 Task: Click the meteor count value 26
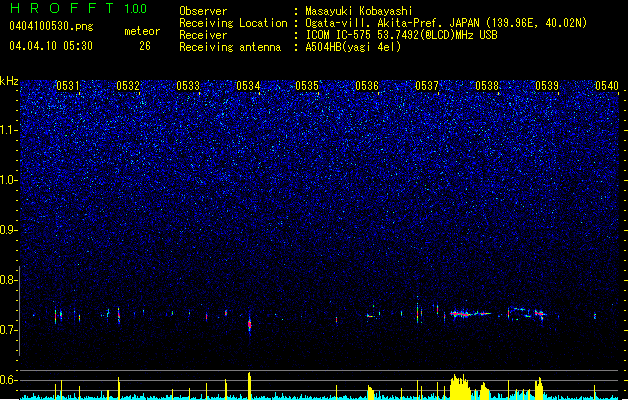145,46
